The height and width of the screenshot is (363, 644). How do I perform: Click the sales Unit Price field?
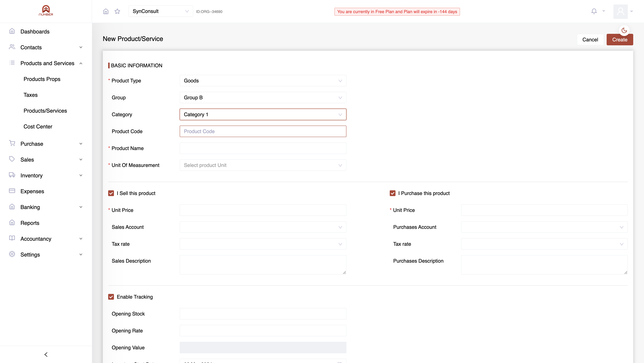tap(263, 210)
